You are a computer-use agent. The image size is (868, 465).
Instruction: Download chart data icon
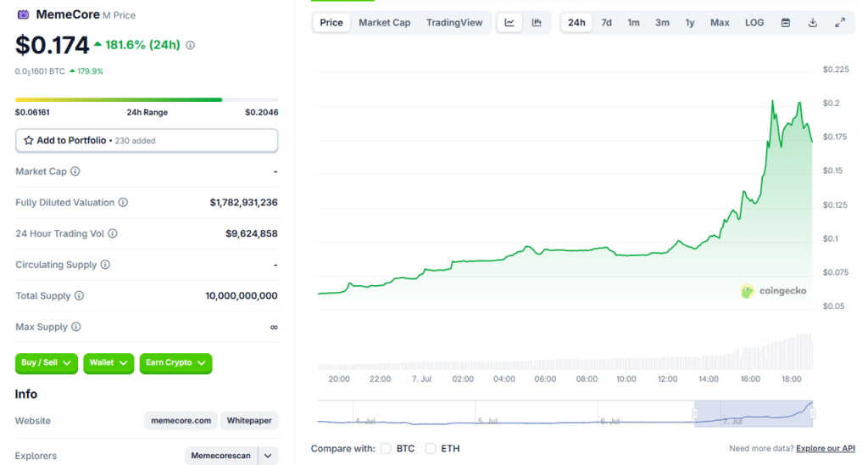(x=813, y=23)
